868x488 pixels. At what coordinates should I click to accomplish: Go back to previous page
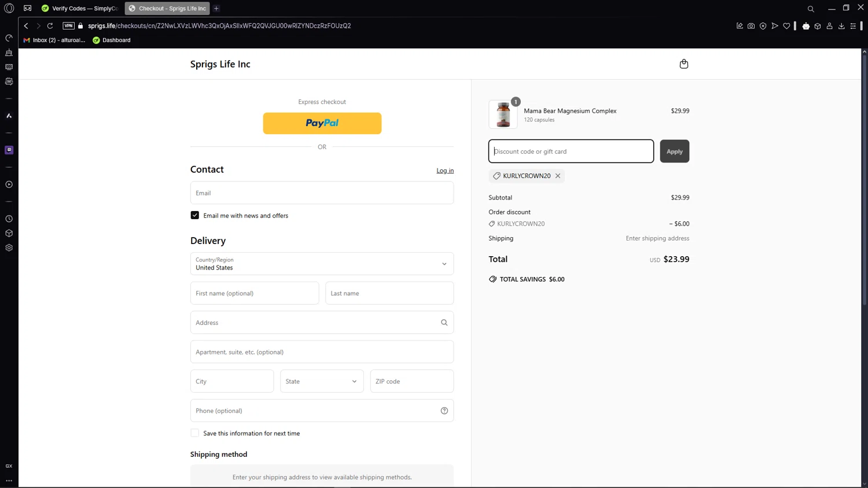coord(26,25)
